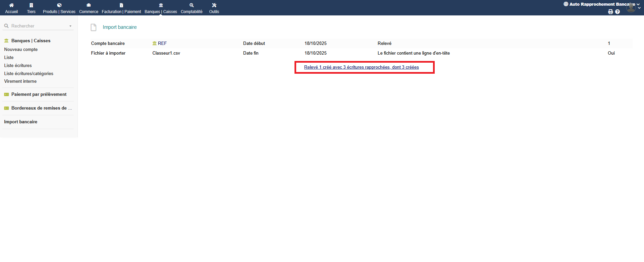Open the REF bank account link

click(162, 44)
